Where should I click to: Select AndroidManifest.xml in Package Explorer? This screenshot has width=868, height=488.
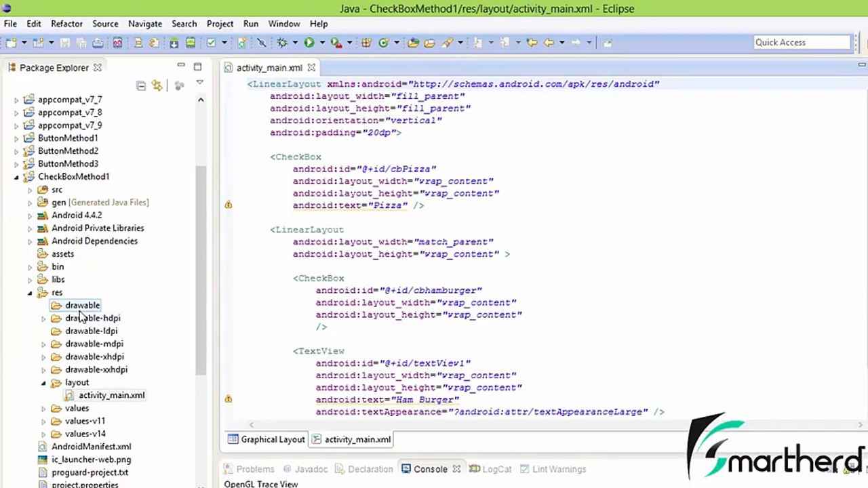(85, 447)
